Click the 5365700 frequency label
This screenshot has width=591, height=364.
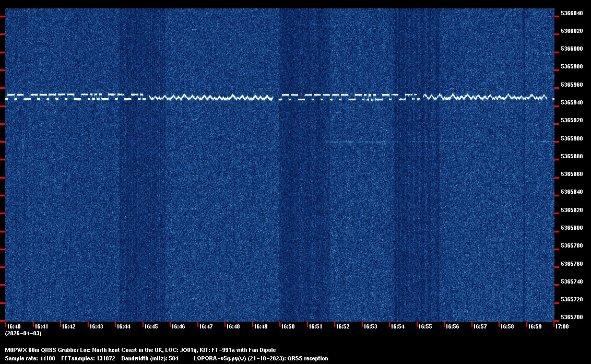pos(572,317)
